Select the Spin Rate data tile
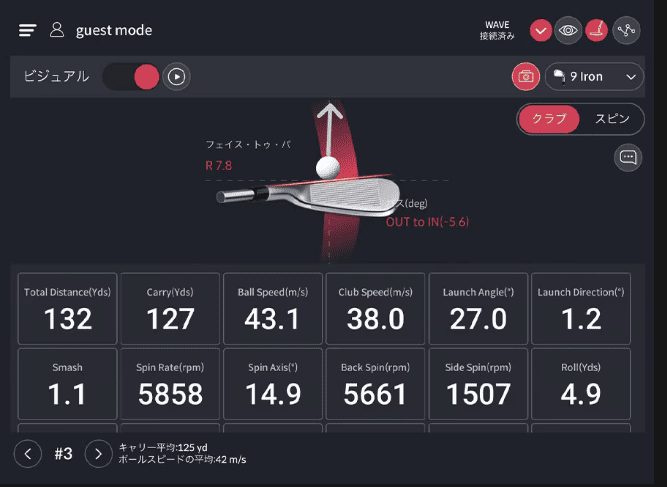 (168, 384)
